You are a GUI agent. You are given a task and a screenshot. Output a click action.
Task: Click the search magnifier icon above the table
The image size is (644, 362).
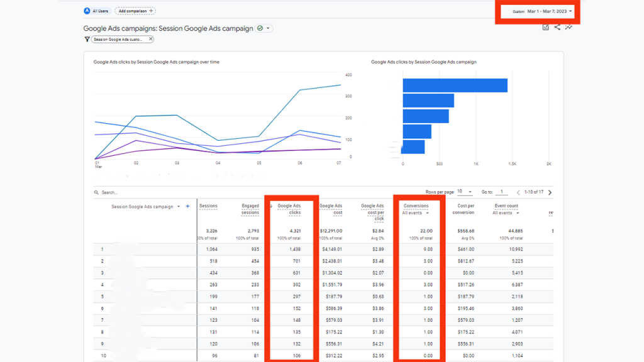pos(96,192)
